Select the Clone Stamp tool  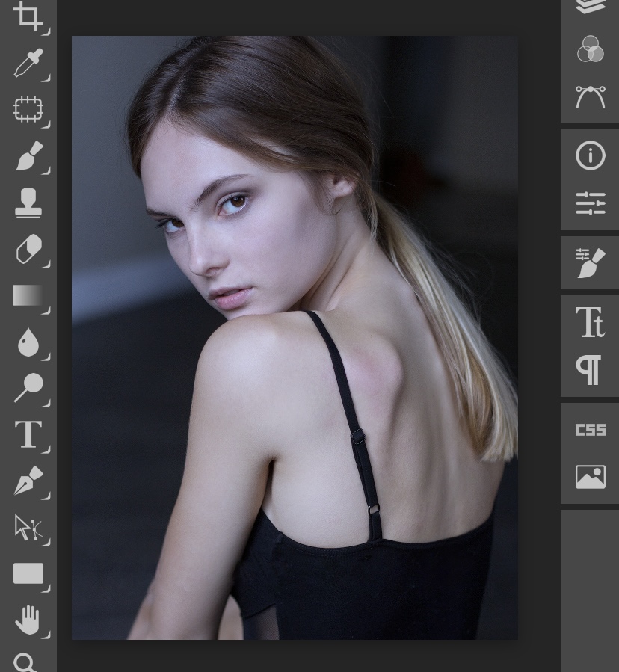coord(28,203)
